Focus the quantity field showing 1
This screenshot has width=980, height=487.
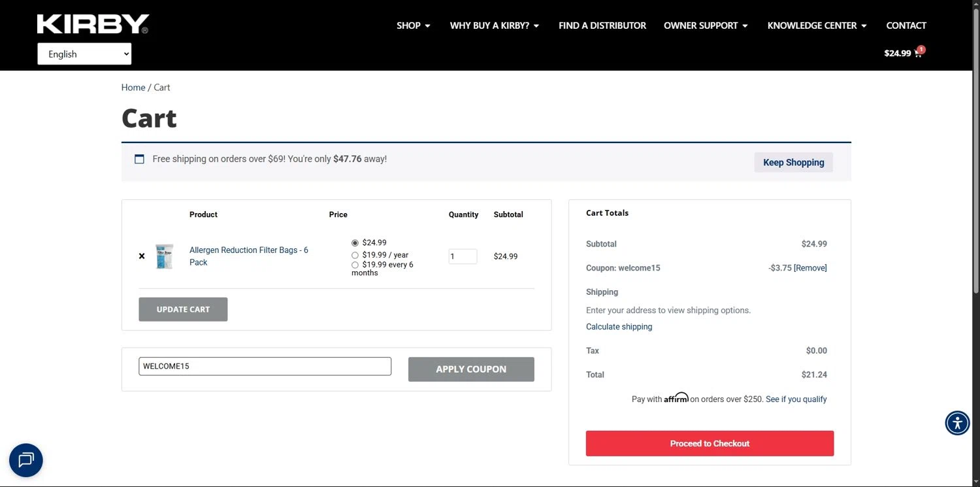[x=463, y=256]
